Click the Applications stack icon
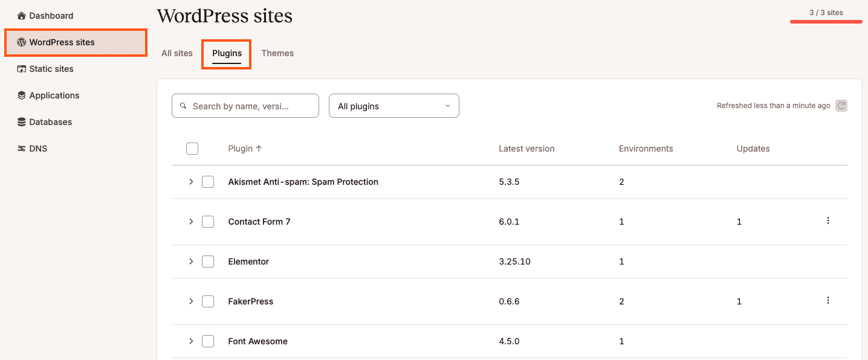The width and height of the screenshot is (868, 360). click(22, 95)
